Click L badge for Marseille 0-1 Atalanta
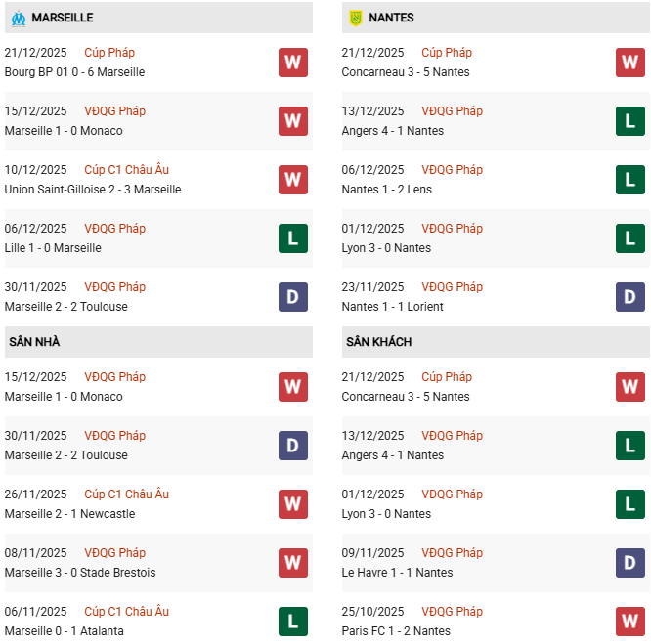The width and height of the screenshot is (651, 644). [x=293, y=622]
